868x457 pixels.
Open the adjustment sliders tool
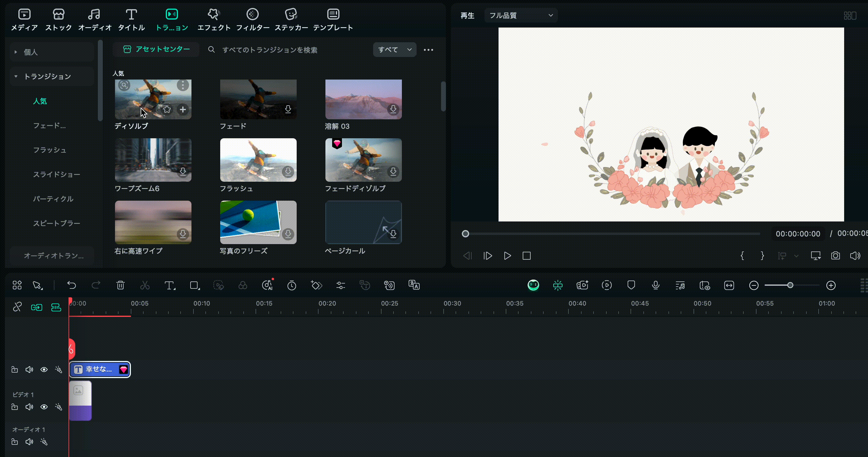[340, 285]
